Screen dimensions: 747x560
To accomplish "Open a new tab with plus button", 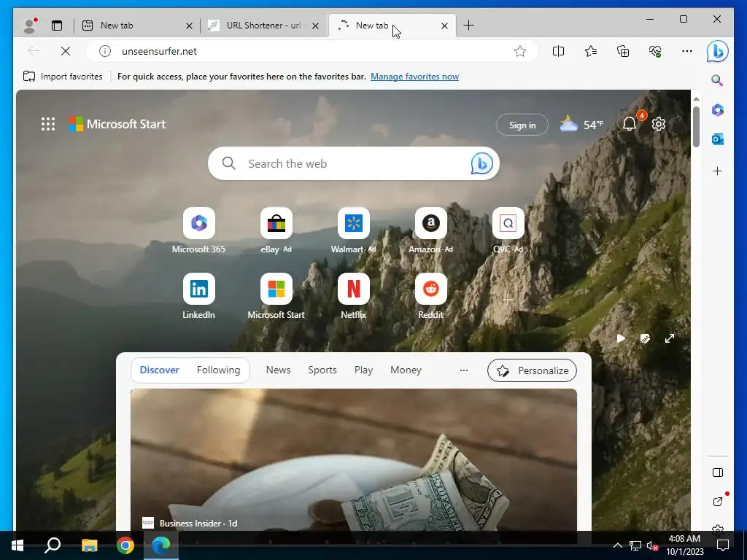I will coord(468,26).
